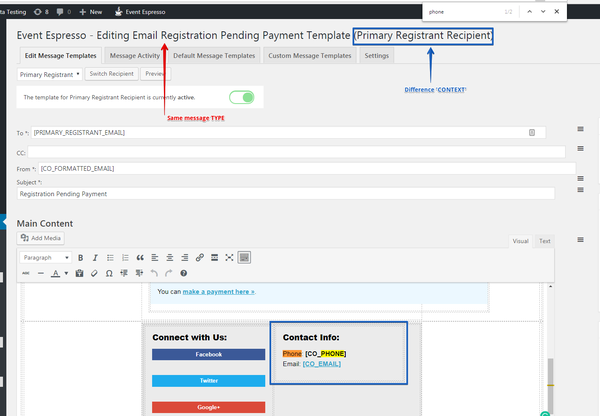The height and width of the screenshot is (416, 600).
Task: Open the text color picker arrow
Action: pyautogui.click(x=66, y=273)
